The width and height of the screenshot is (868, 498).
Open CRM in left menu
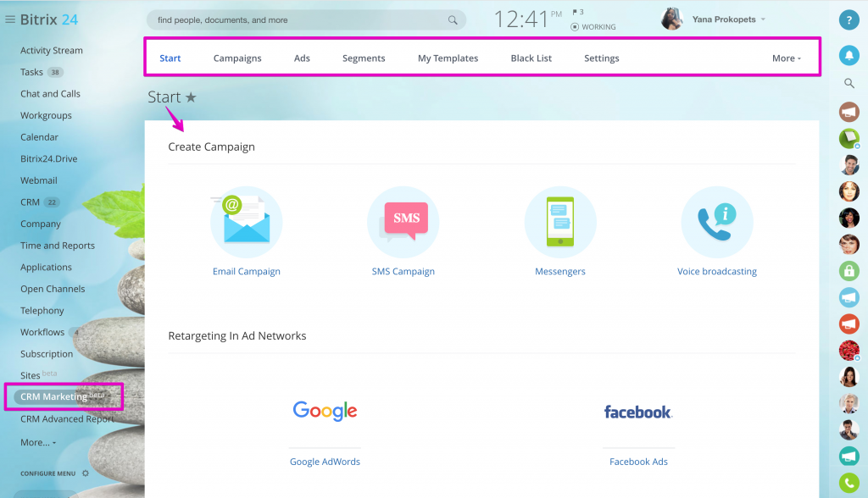pos(30,202)
